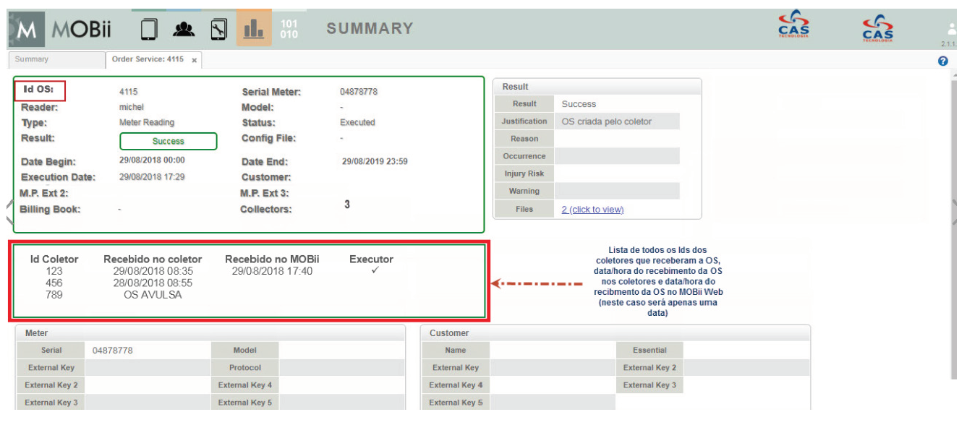Open the 2 (click to view) files link
Image resolution: width=980 pixels, height=425 pixels.
(592, 210)
